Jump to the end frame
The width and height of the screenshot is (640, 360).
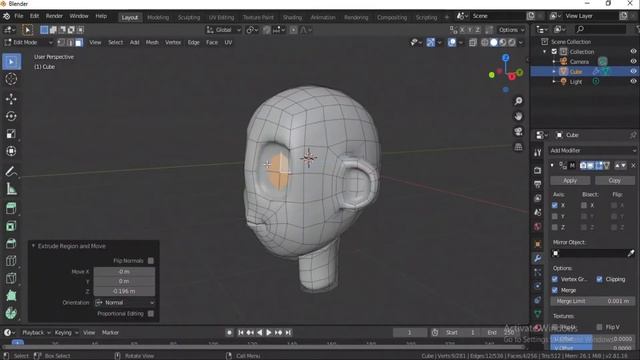point(288,333)
